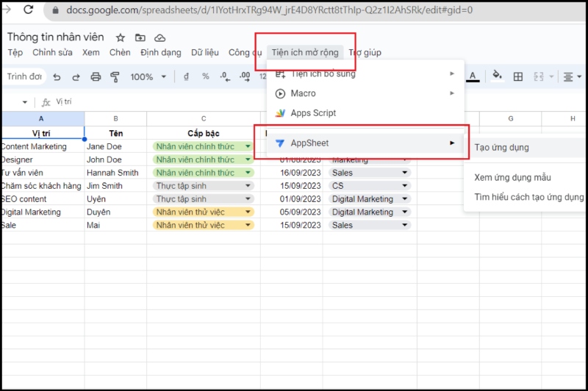Screen dimensions: 588x391
Task: Open the zoom 100% dropdown
Action: pyautogui.click(x=148, y=77)
